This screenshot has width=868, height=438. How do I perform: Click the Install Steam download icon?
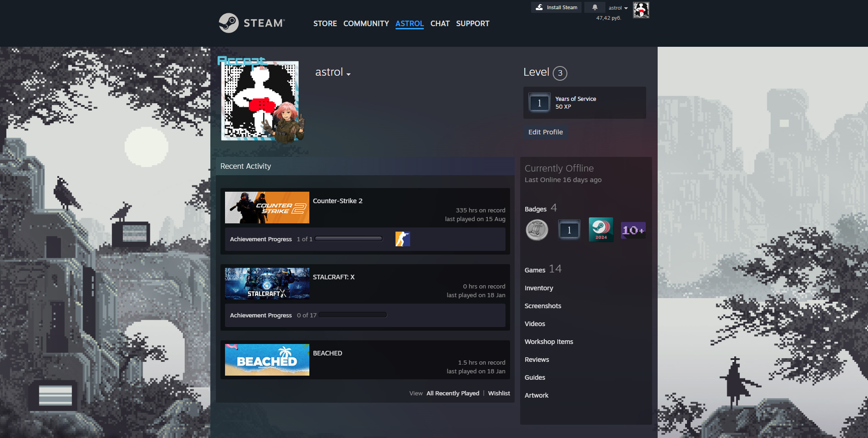click(x=539, y=7)
